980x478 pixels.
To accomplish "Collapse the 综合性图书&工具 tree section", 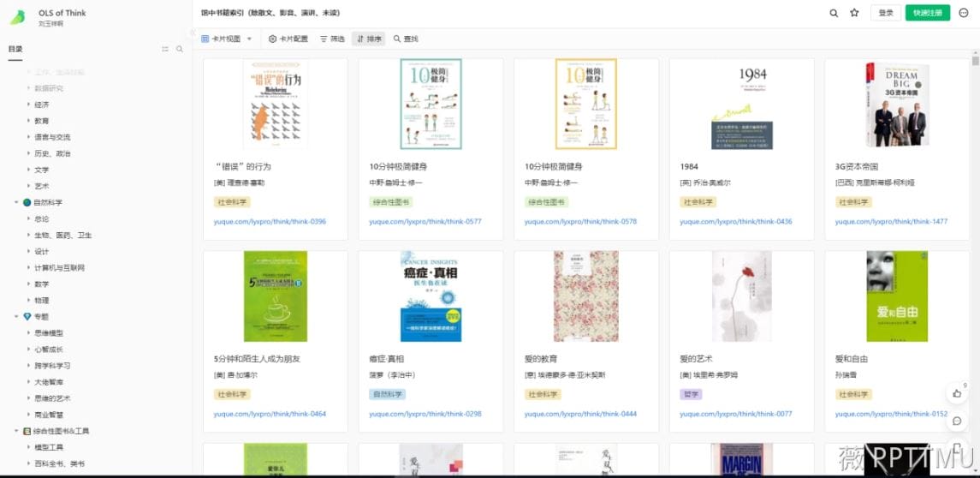I will tap(16, 431).
